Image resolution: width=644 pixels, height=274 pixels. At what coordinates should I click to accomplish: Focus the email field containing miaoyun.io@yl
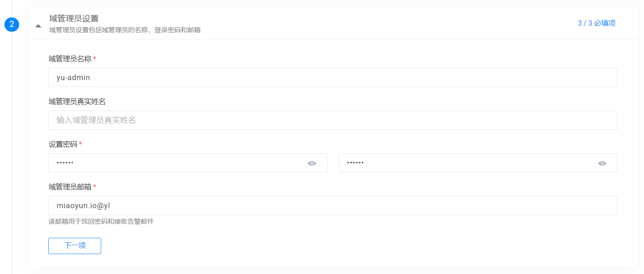pyautogui.click(x=332, y=206)
